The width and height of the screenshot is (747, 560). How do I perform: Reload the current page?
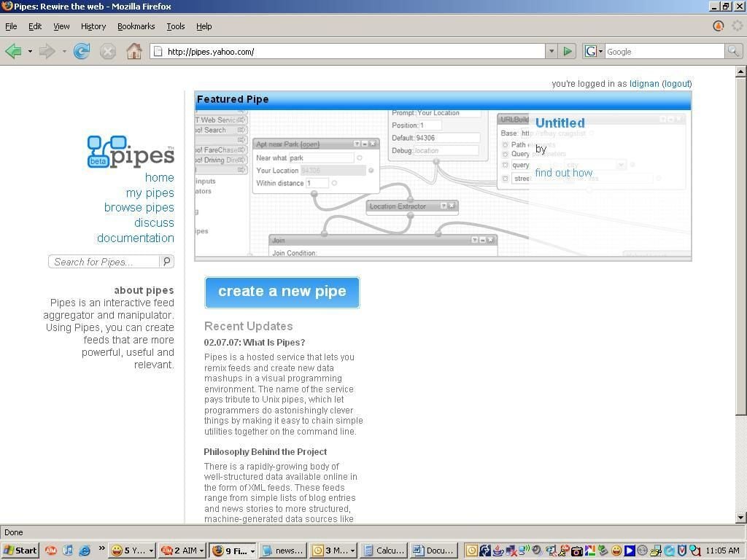click(x=82, y=52)
